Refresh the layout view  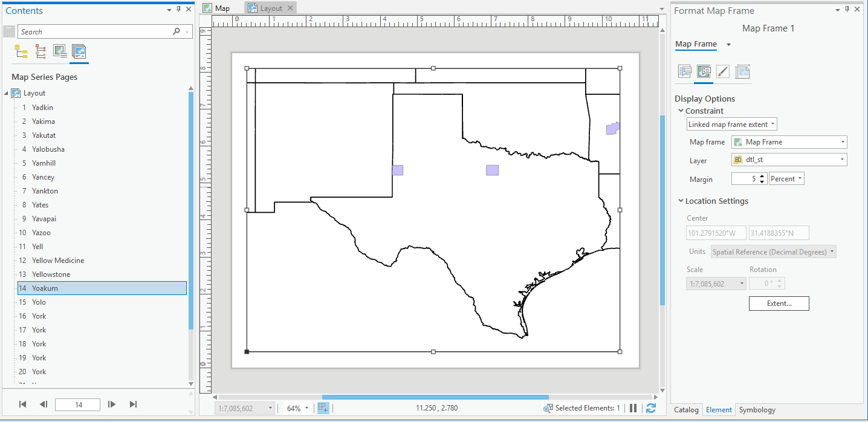(x=650, y=408)
